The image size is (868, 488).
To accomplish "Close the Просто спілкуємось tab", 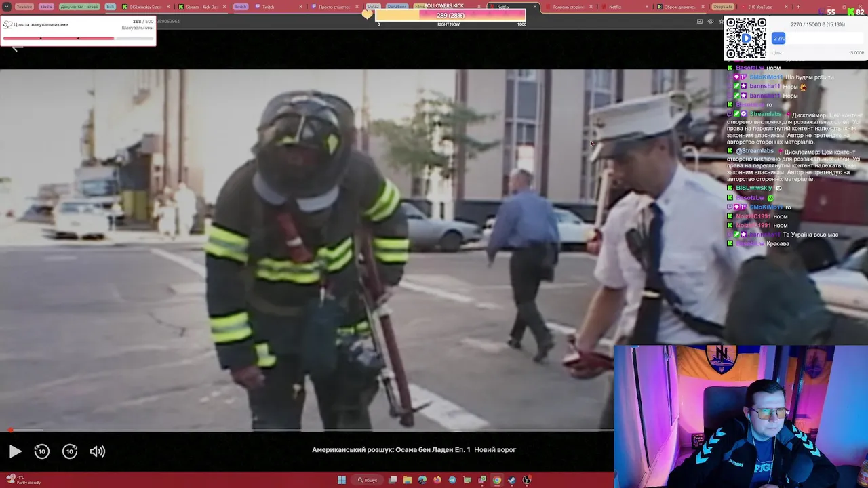I will [x=357, y=7].
